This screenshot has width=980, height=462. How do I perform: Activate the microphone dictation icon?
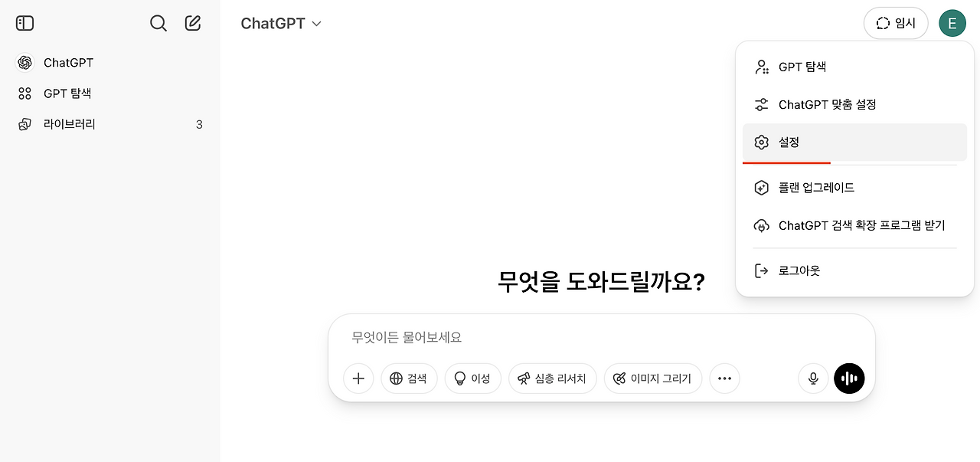[812, 378]
